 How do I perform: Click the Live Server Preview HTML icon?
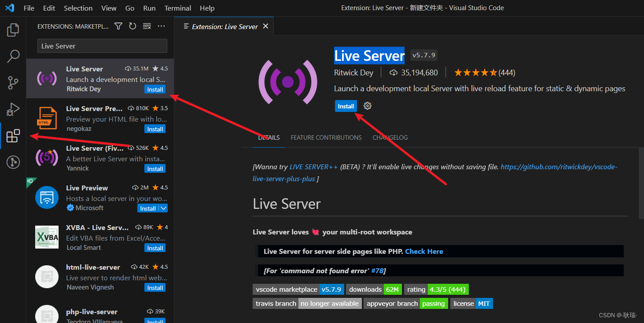point(47,118)
